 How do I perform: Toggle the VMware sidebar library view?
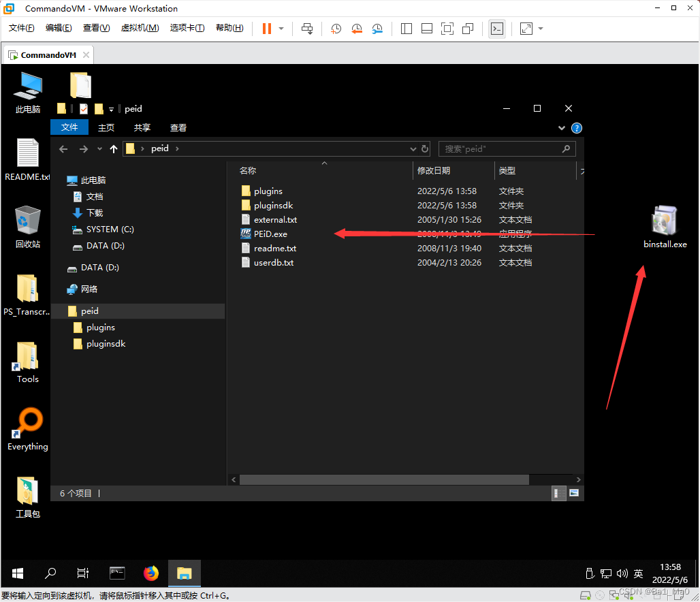pos(407,29)
